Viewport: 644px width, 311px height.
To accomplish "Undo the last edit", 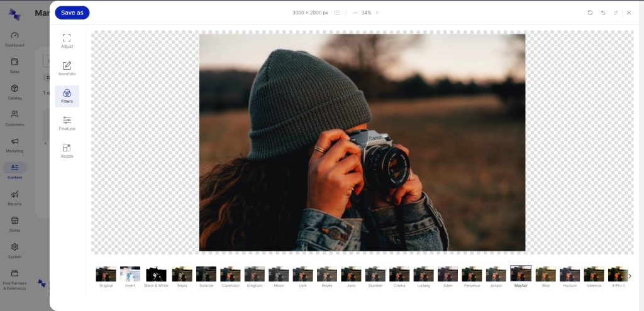I will click(603, 13).
